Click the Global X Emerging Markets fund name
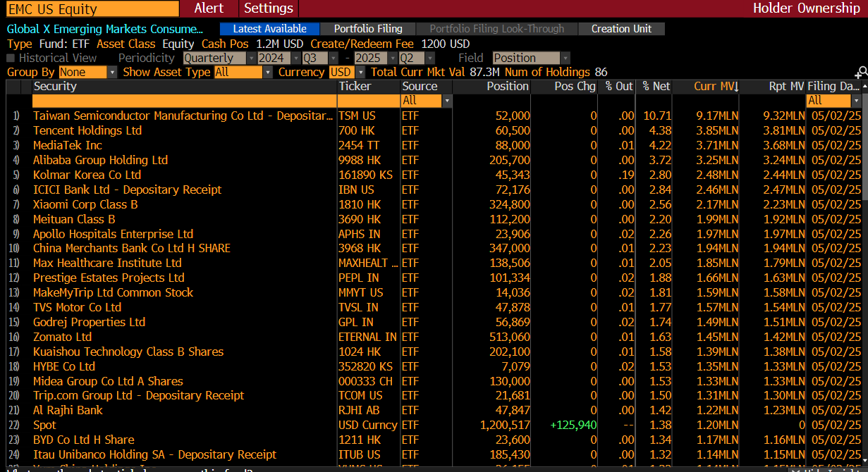868x472 pixels. pyautogui.click(x=105, y=29)
